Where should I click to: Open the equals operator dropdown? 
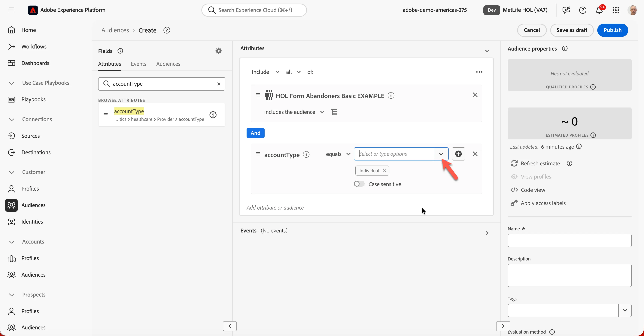(338, 154)
